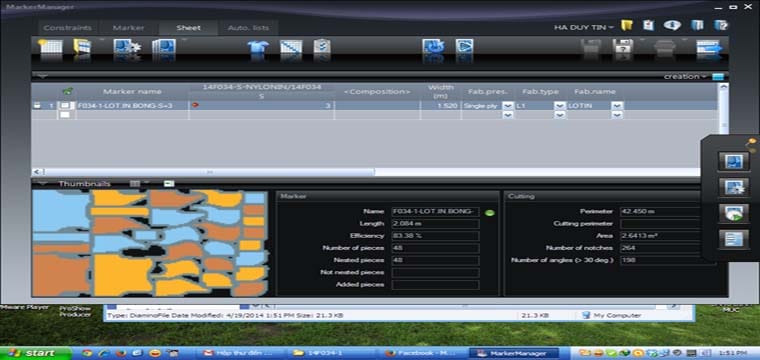Click the checklist clipboard toolbar icon

tap(322, 47)
